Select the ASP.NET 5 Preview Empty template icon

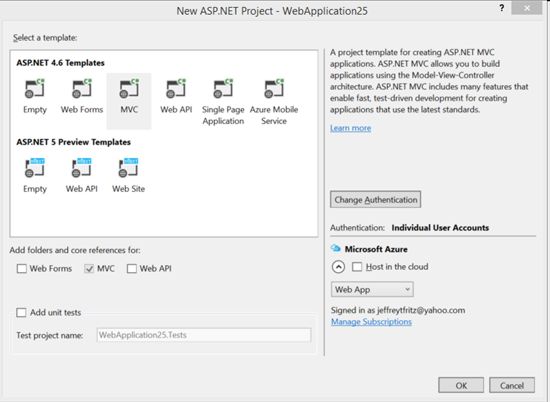34,168
